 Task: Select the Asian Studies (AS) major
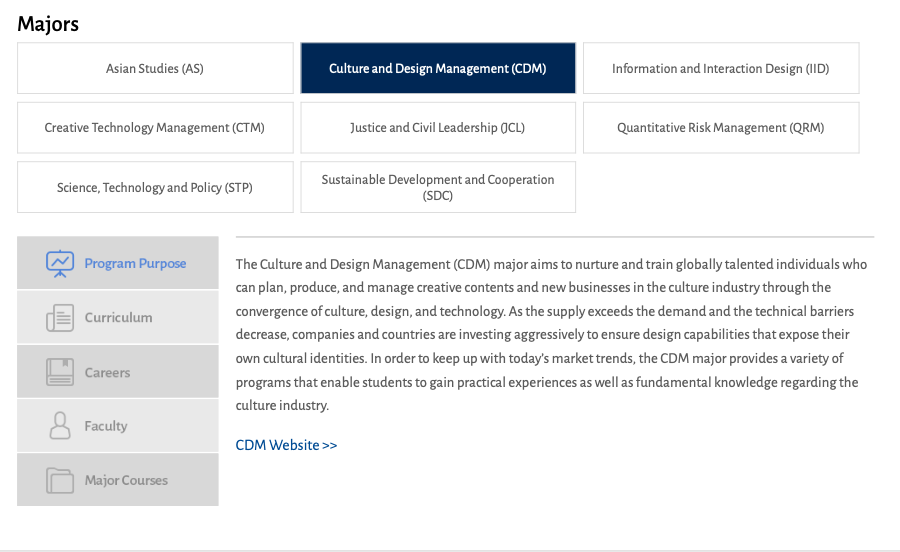(155, 69)
